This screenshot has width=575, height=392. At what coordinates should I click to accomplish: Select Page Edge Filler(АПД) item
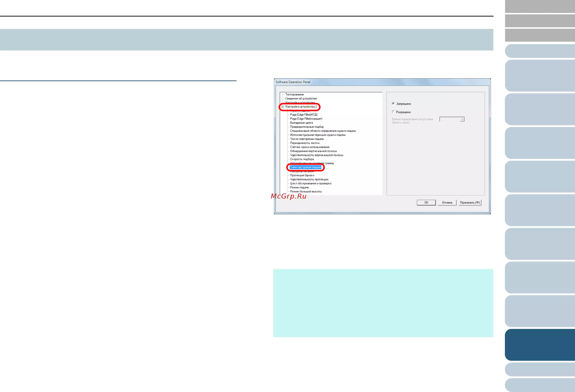[304, 115]
